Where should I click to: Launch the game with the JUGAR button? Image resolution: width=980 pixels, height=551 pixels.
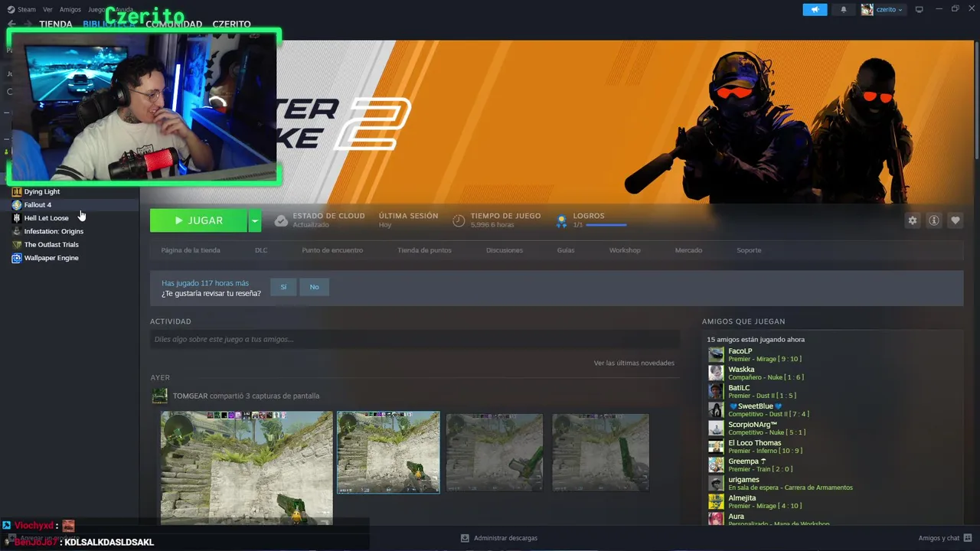[198, 220]
